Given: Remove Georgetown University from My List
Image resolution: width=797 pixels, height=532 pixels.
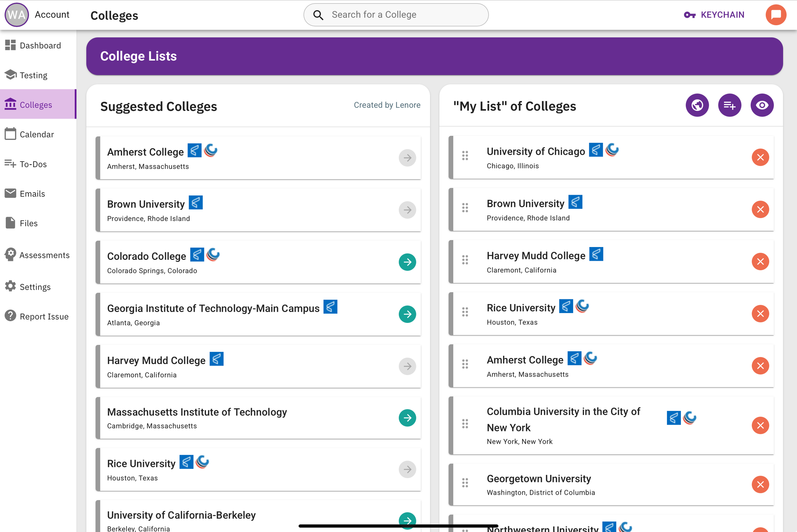Looking at the screenshot, I should (x=760, y=484).
